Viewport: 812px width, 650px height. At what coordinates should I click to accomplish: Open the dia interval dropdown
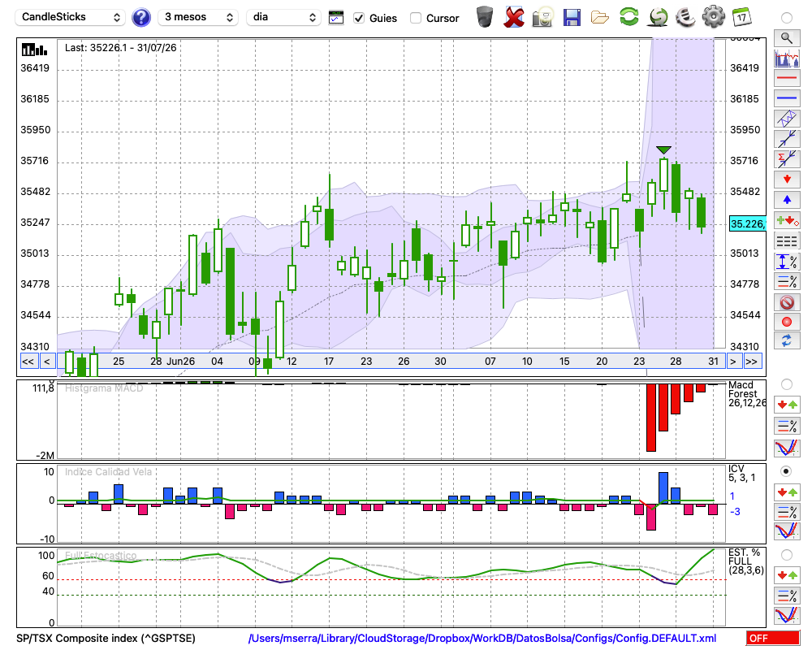click(x=283, y=17)
